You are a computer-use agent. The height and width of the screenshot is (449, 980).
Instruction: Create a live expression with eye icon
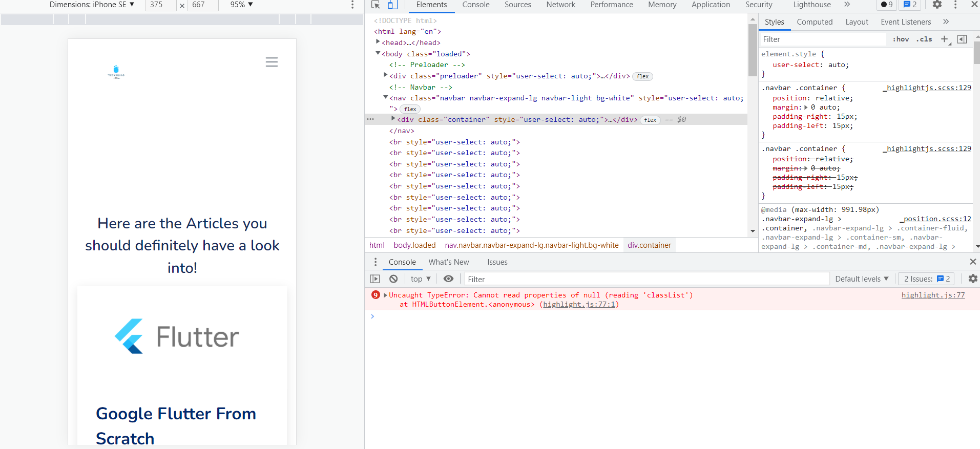click(x=448, y=279)
